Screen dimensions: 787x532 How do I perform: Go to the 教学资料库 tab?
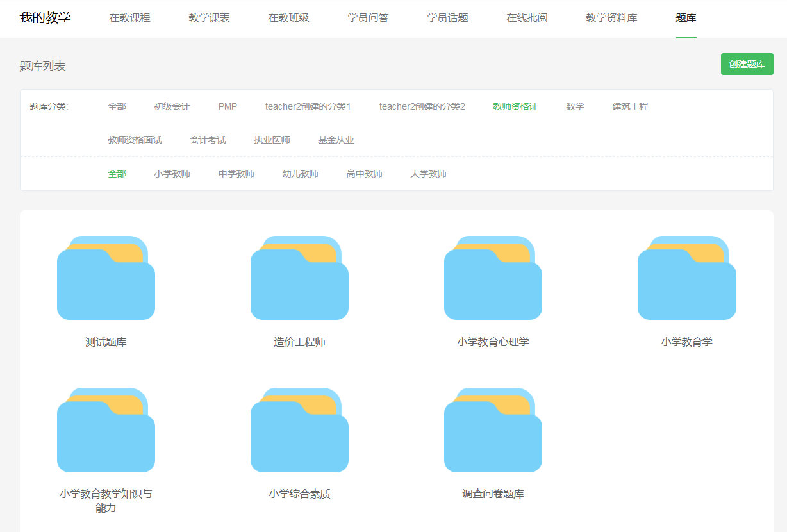tap(611, 18)
